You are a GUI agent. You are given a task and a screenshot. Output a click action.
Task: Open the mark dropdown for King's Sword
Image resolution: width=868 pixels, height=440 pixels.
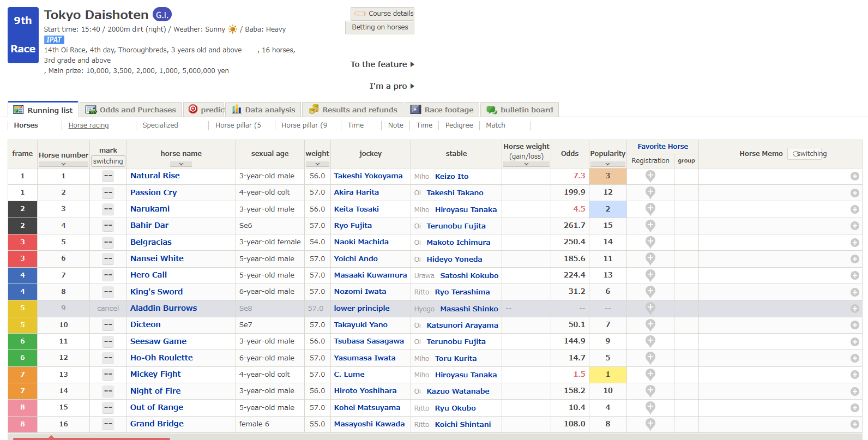pos(108,292)
